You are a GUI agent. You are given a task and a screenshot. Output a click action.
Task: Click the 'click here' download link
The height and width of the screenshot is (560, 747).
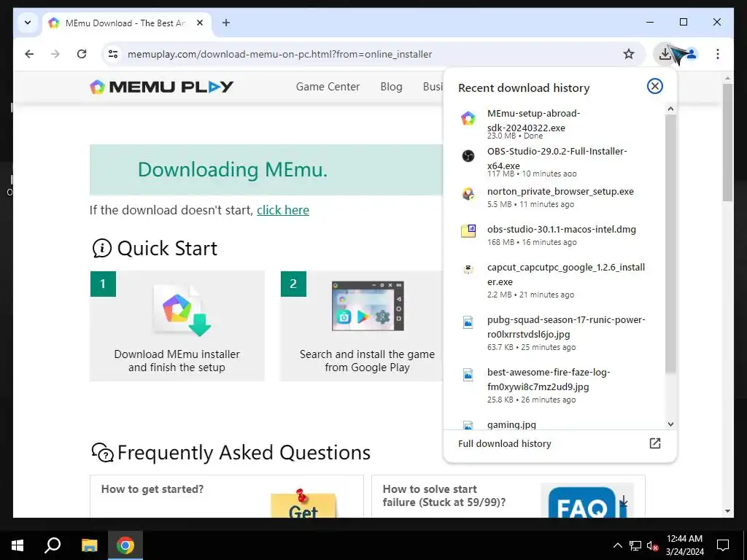coord(283,210)
